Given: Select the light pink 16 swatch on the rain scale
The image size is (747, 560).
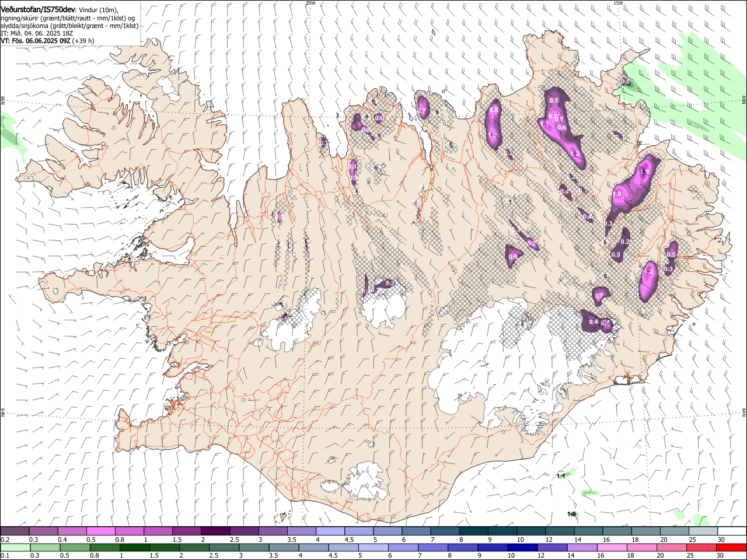Looking at the screenshot, I should 612,547.
